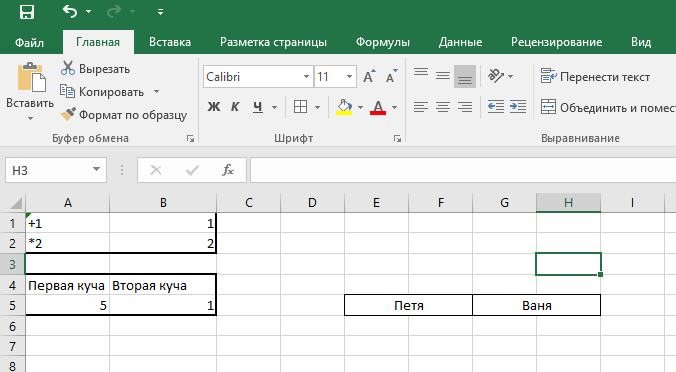The image size is (676, 372).
Task: Click the greyed-out Redo arrow
Action: coord(114,12)
